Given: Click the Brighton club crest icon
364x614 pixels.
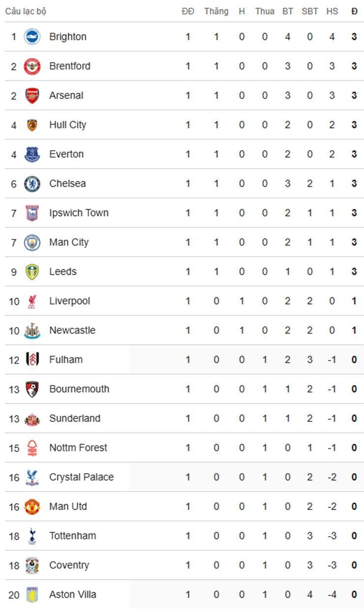Looking at the screenshot, I should (32, 36).
